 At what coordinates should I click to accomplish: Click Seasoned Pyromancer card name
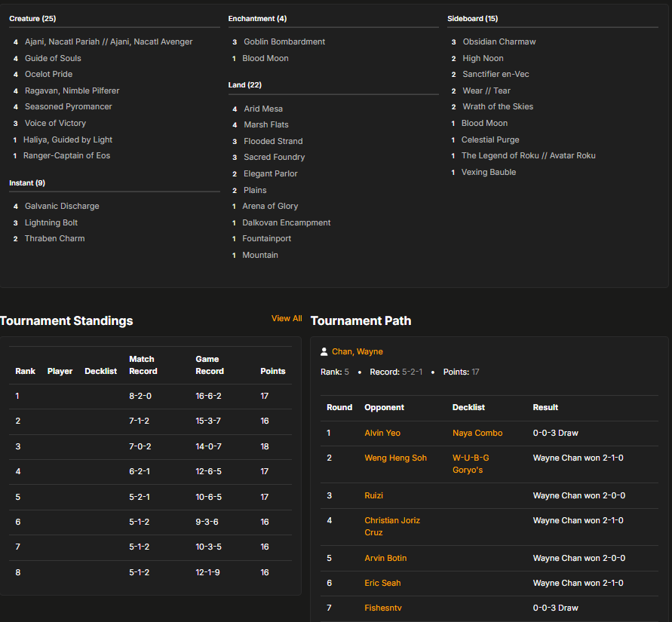coord(68,106)
